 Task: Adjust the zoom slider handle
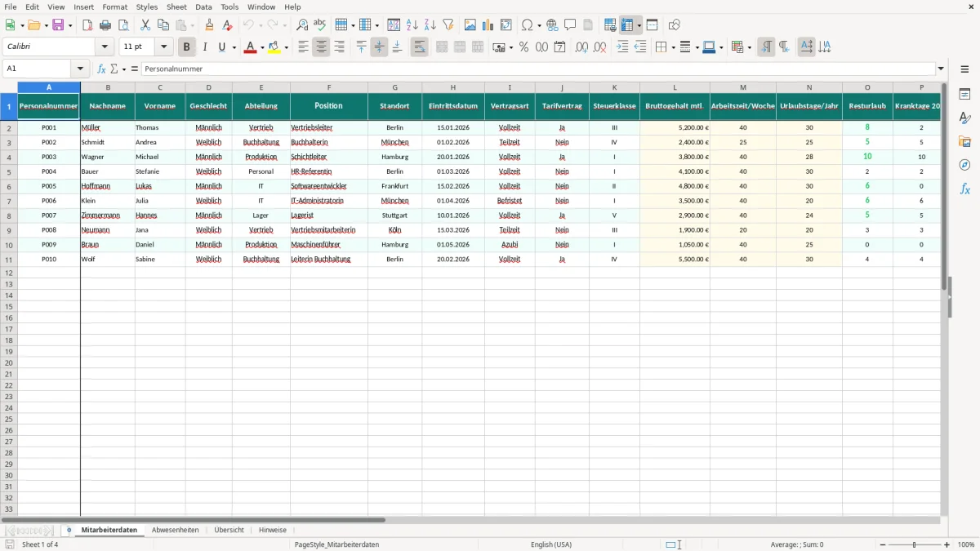(915, 544)
